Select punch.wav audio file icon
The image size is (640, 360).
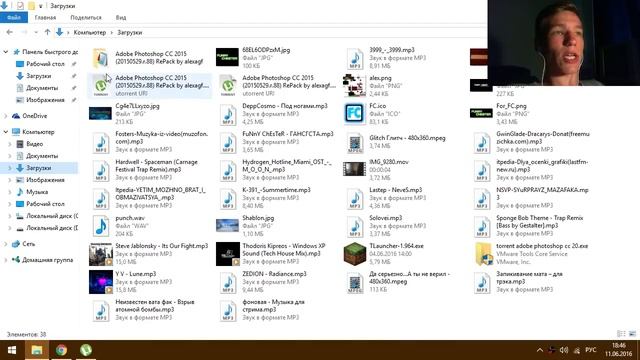[101, 226]
